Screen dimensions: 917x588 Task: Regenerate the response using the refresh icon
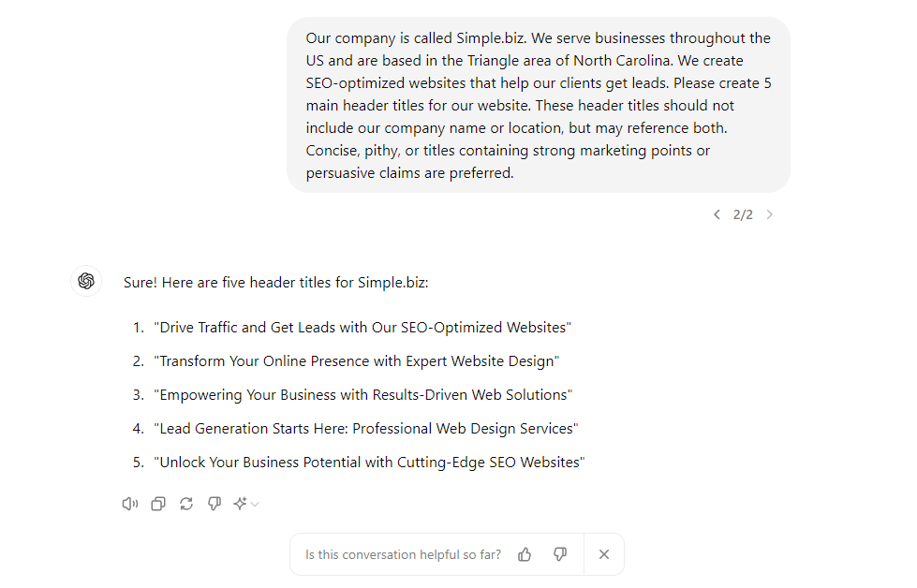coord(186,504)
